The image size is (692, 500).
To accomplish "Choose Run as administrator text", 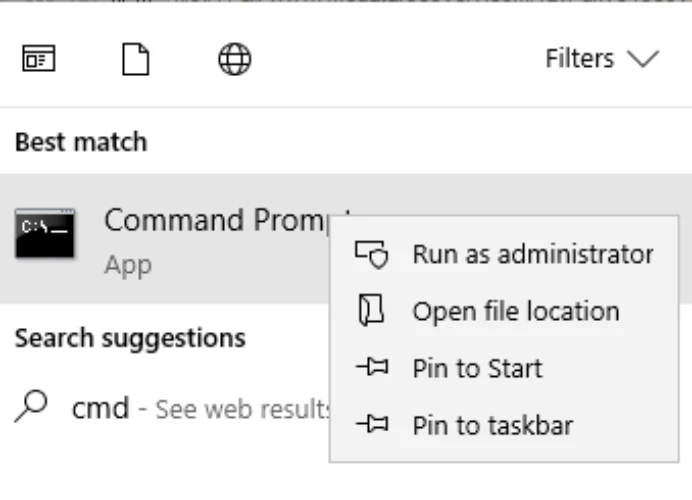I will click(532, 254).
